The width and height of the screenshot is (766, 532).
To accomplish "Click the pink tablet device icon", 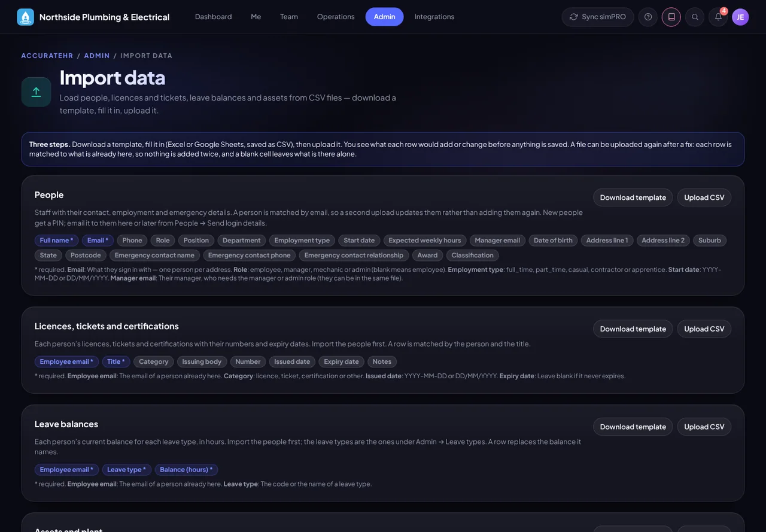I will click(x=671, y=17).
